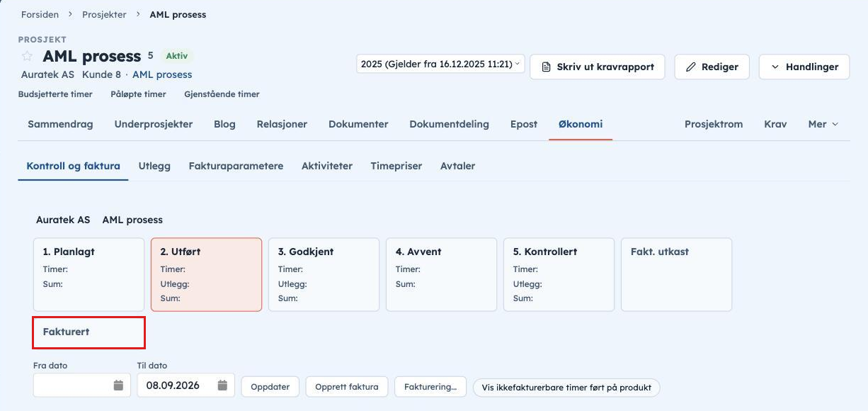The height and width of the screenshot is (411, 868).
Task: Open the Prosjektrom tab
Action: [x=714, y=124]
